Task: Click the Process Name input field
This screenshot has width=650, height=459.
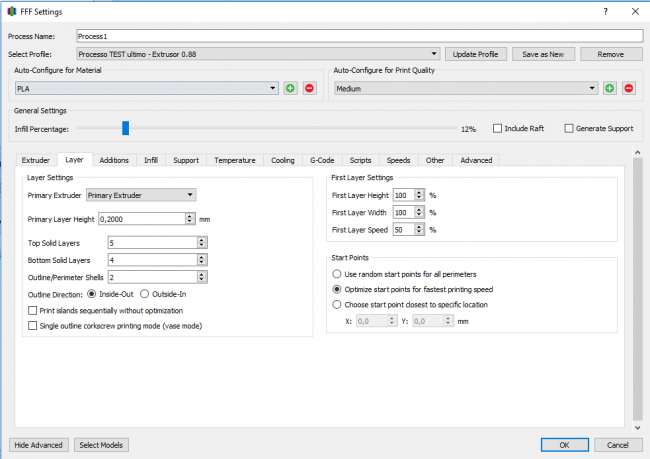Action: 358,35
